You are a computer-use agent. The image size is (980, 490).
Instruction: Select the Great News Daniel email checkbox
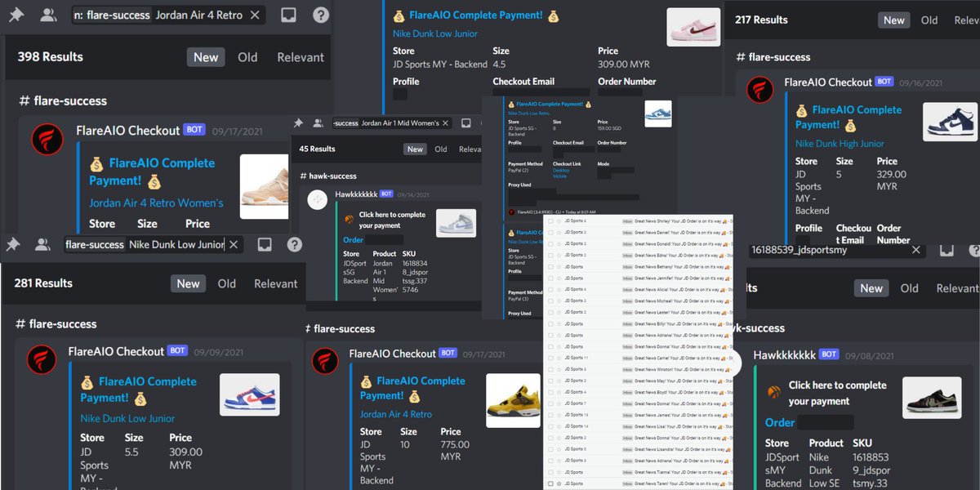point(550,232)
